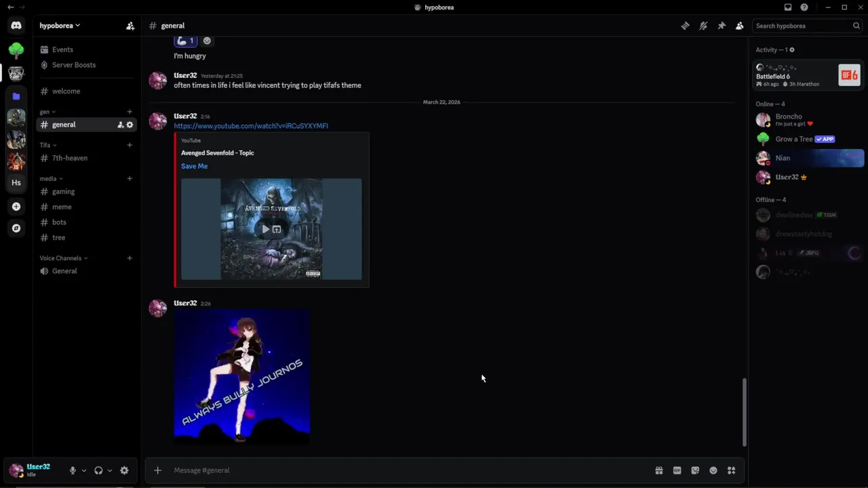Create channel in Voice Channels category

point(130,258)
